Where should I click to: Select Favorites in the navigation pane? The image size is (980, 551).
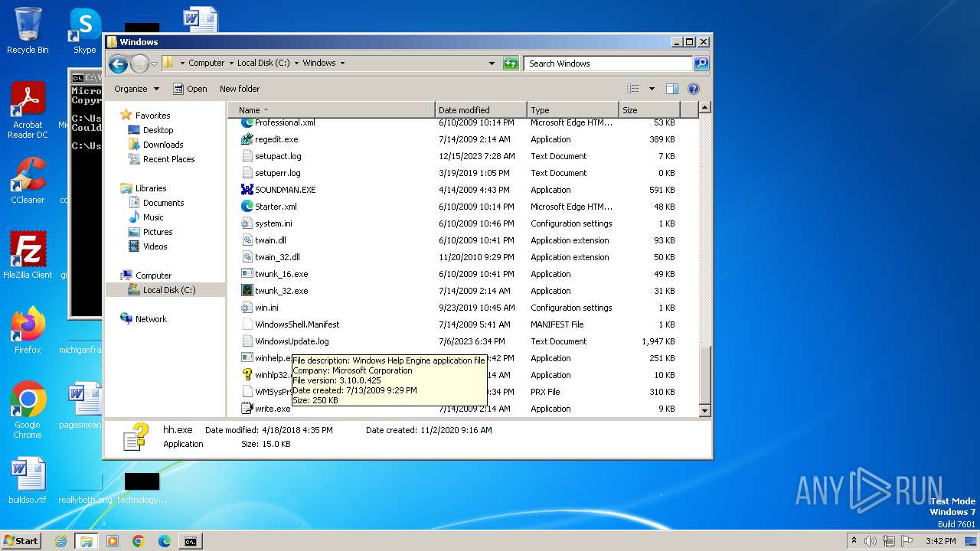pos(152,116)
